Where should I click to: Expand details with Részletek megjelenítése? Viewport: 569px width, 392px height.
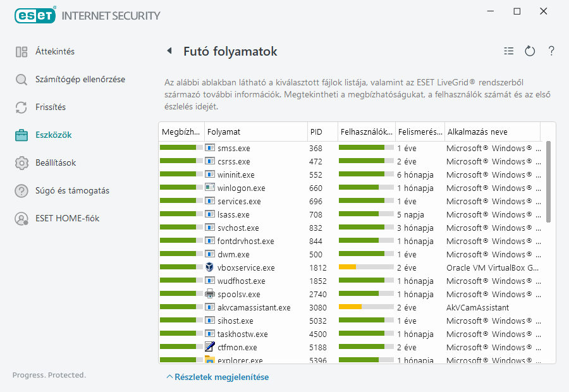[x=217, y=377]
